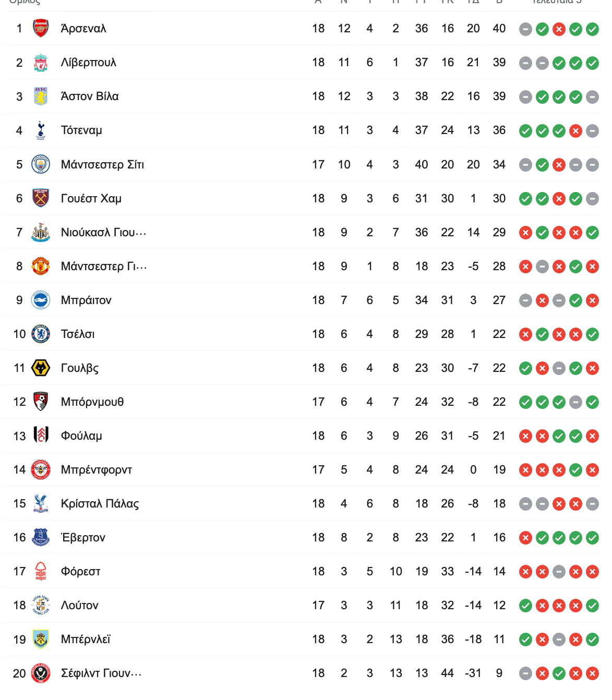
Task: Click the Liverpool club crest
Action: [x=41, y=62]
